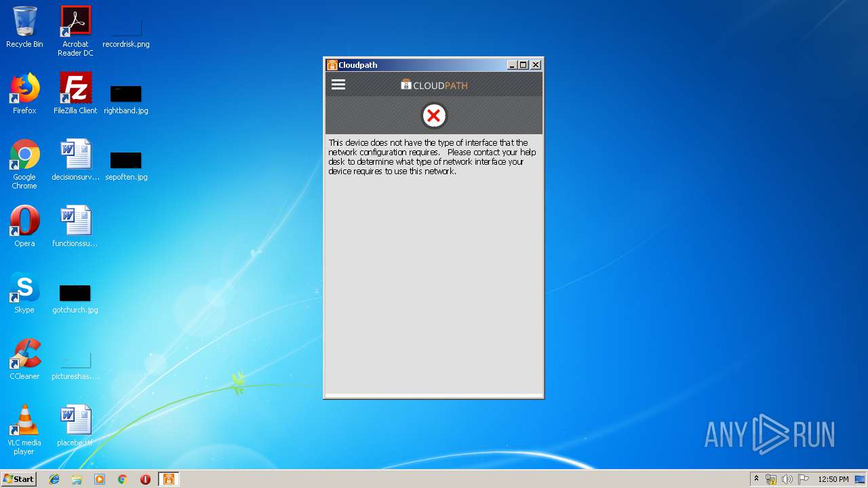This screenshot has width=868, height=488.
Task: Open the Windows Start menu
Action: tap(19, 479)
